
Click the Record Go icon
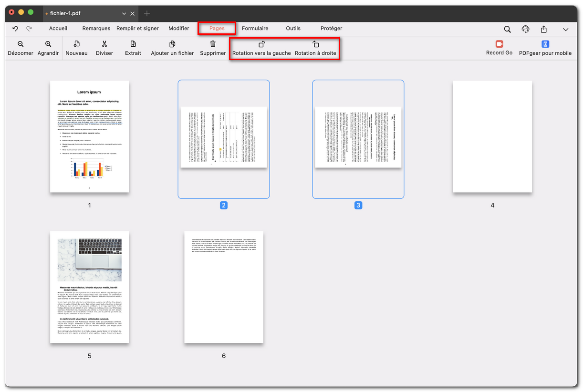click(x=499, y=48)
